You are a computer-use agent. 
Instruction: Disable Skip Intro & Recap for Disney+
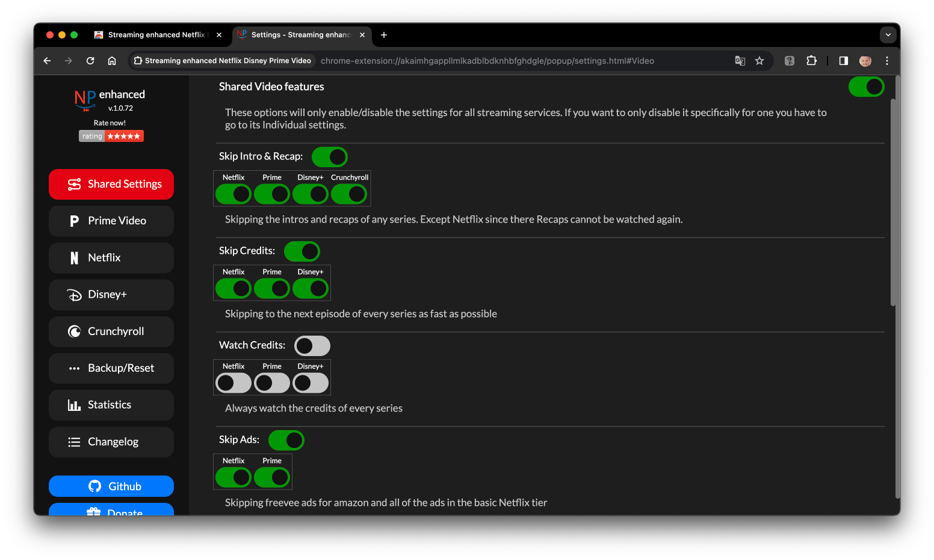coord(311,194)
